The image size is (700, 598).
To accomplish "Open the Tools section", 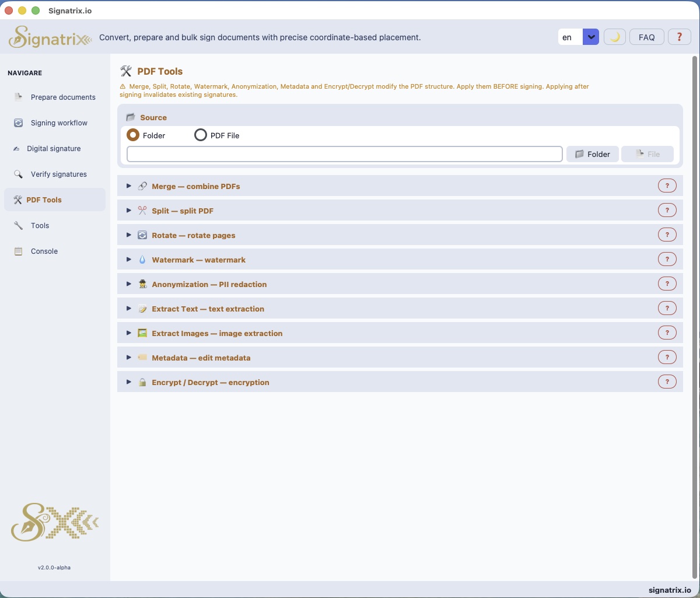I will click(x=40, y=225).
